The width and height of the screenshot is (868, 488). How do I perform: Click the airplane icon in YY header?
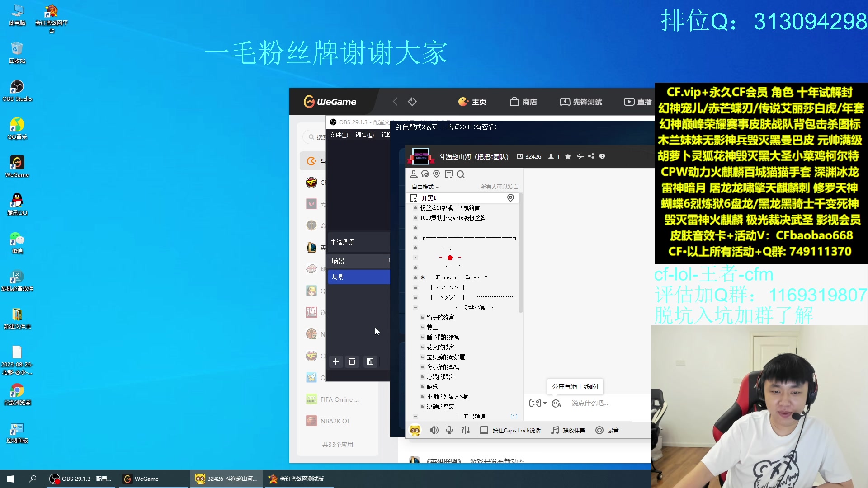580,156
